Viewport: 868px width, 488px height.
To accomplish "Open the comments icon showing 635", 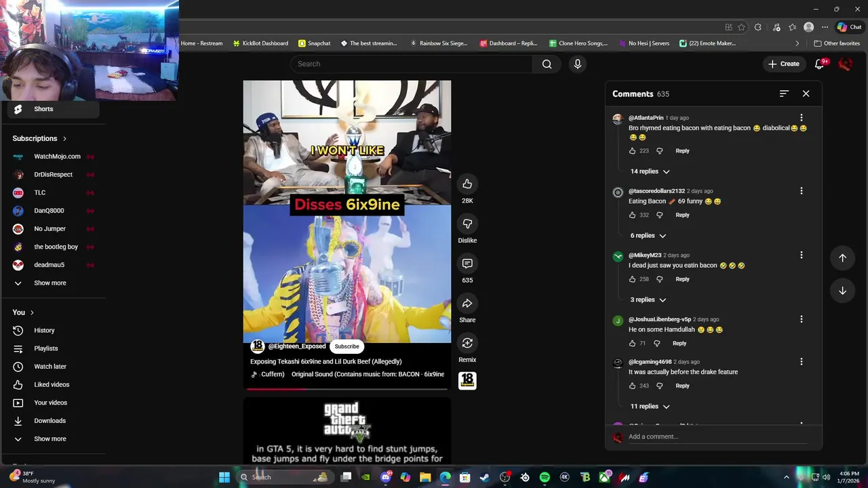I will [467, 264].
